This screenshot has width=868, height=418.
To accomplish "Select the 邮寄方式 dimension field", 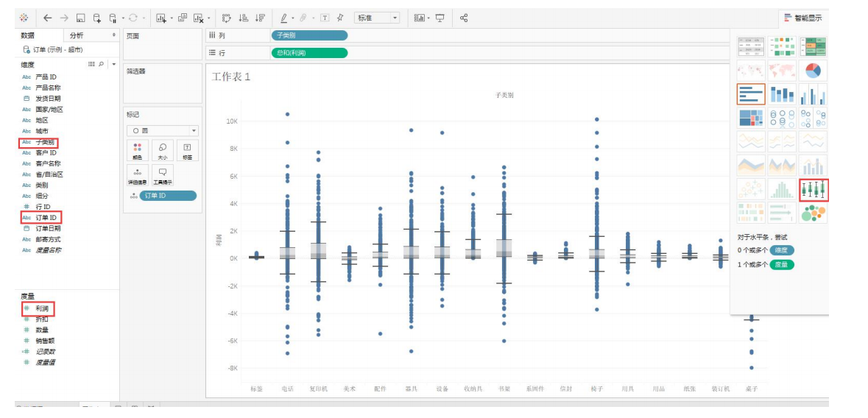I will (48, 239).
